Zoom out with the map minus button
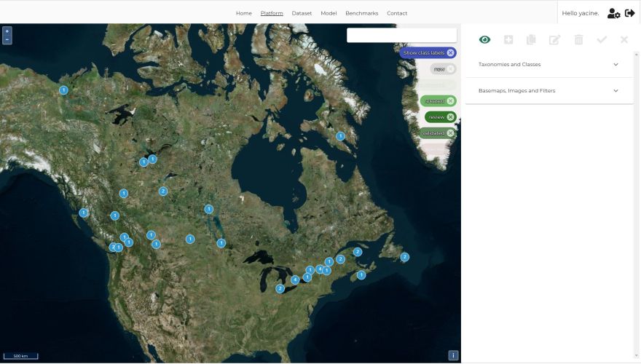 pos(7,39)
